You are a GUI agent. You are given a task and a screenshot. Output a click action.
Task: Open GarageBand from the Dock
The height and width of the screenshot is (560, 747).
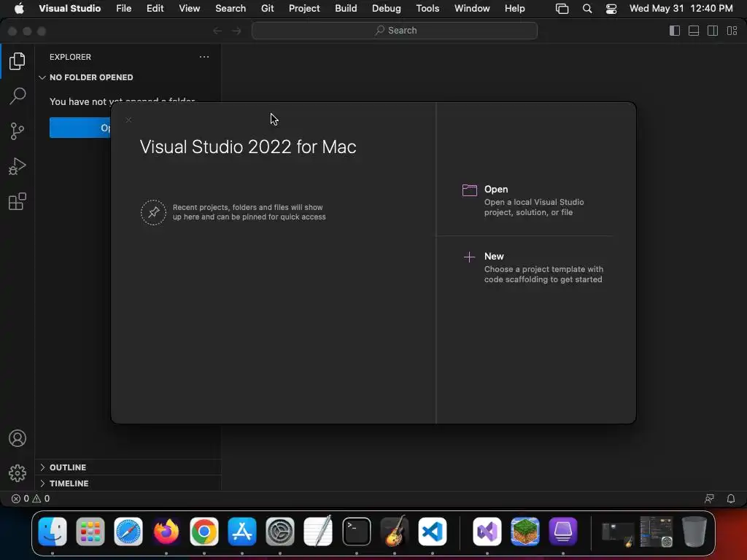(x=395, y=532)
